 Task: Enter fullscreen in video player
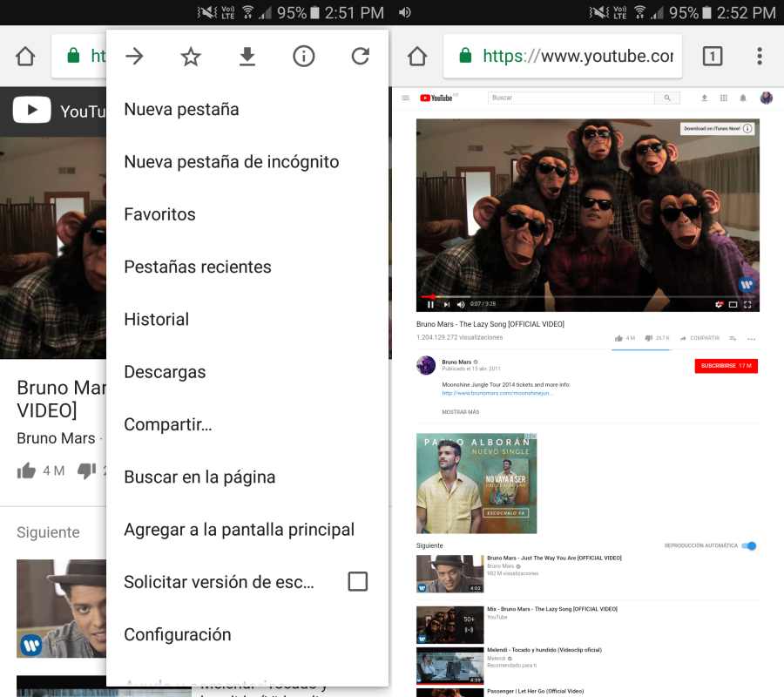coord(747,304)
